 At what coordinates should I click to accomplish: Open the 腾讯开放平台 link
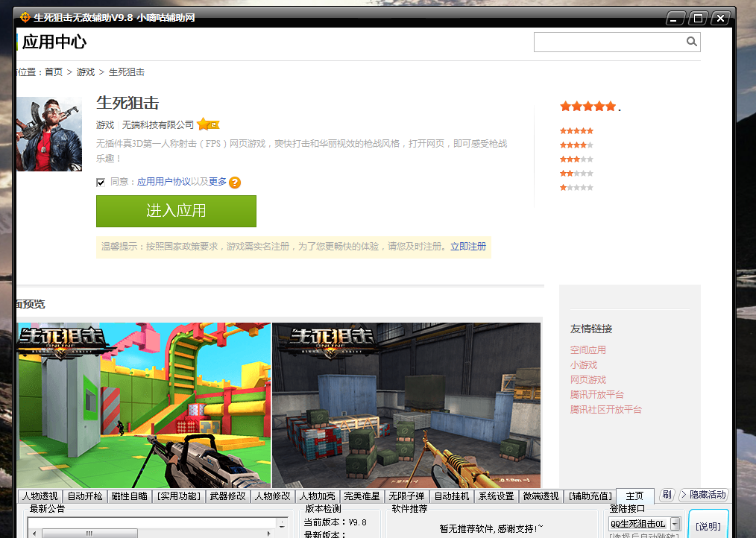(x=597, y=395)
